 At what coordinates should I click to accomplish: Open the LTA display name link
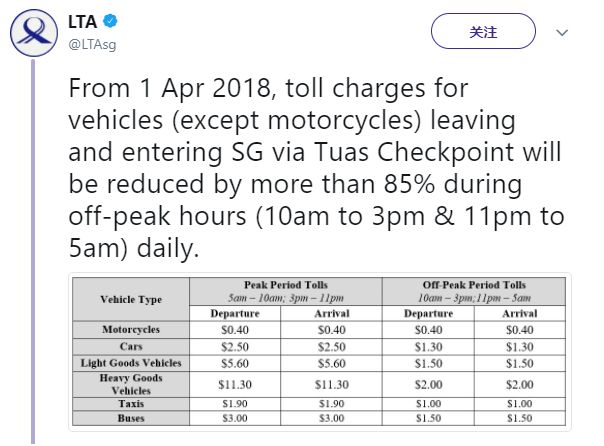[x=82, y=21]
